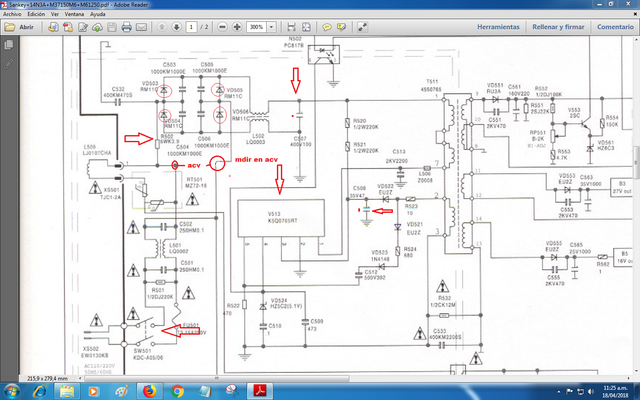Open Windows Media Player on taskbar
The height and width of the screenshot is (400, 640).
click(93, 391)
